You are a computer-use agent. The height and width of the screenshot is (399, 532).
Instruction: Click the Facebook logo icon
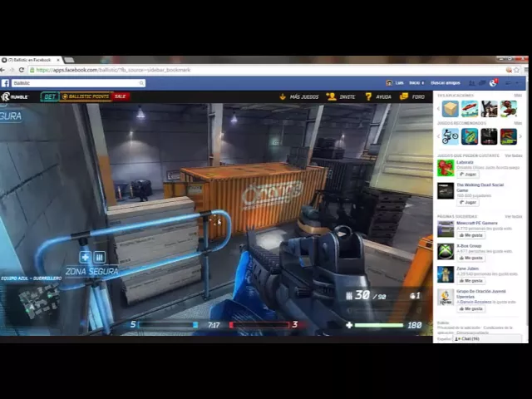(x=5, y=83)
